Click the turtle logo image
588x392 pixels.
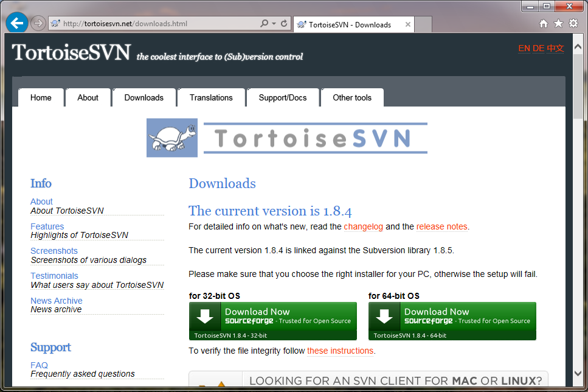[172, 138]
